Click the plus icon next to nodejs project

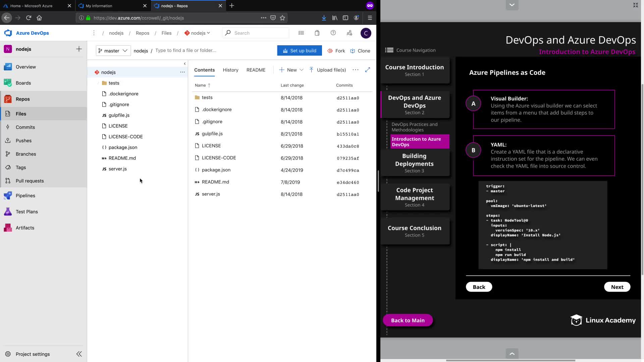tap(79, 49)
